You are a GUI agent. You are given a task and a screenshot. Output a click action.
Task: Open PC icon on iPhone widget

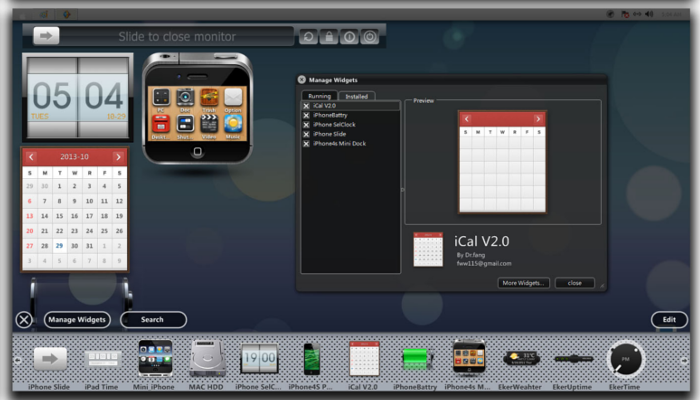tap(161, 97)
